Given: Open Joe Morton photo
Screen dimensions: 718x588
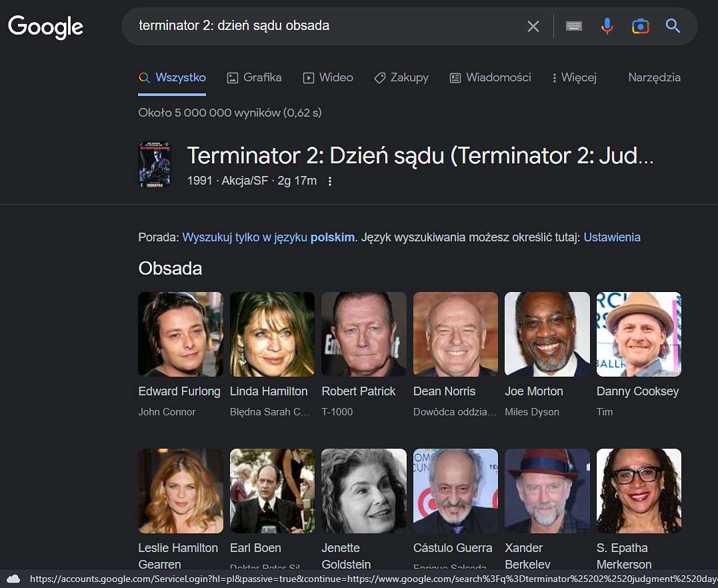Looking at the screenshot, I should 547,334.
